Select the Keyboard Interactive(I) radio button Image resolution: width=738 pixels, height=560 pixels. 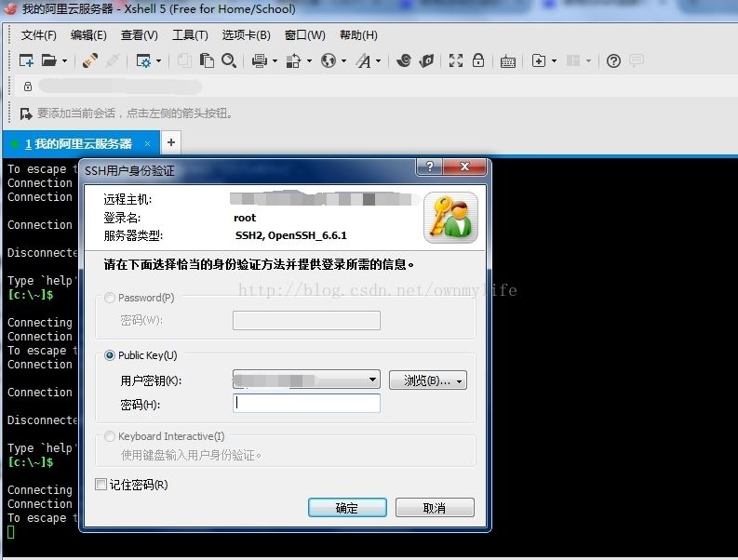pos(109,436)
